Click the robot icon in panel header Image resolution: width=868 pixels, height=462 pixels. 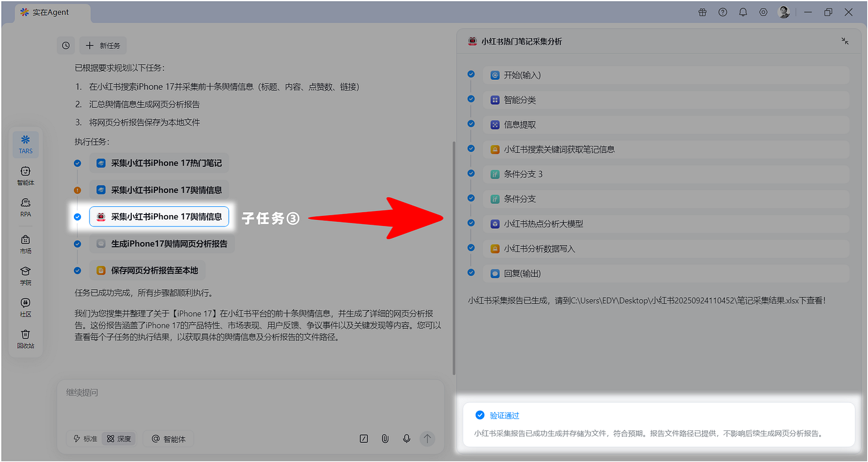(x=473, y=41)
